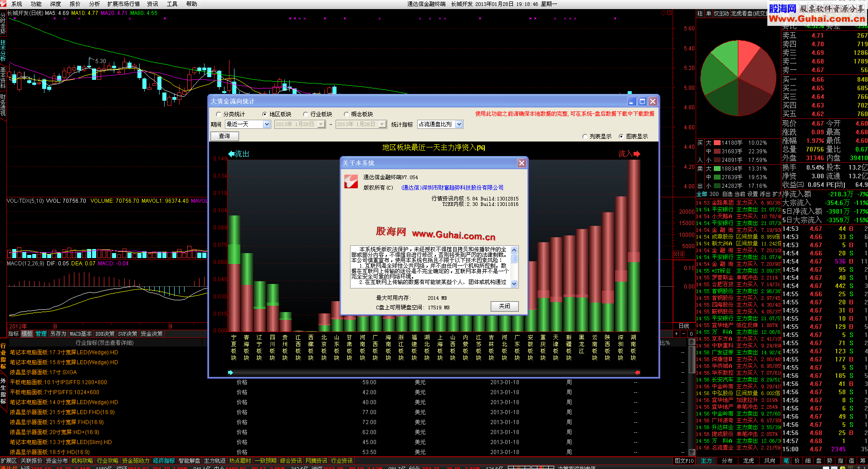Switch to 主力 tab in alert panel

coord(707,461)
